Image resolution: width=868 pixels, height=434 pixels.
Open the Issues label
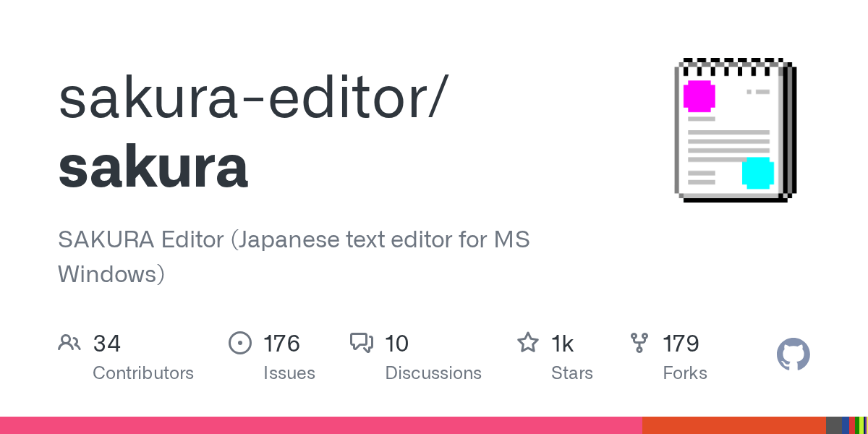[289, 373]
